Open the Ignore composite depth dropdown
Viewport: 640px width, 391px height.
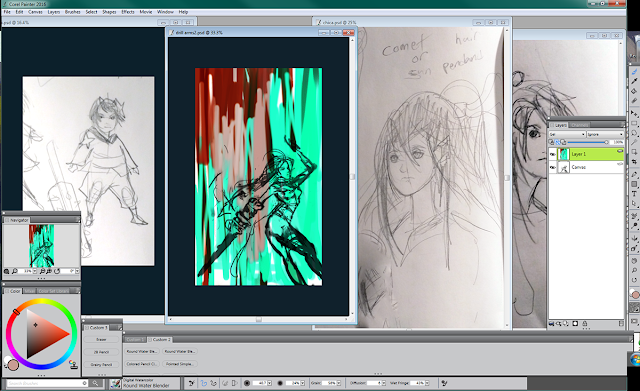click(605, 134)
